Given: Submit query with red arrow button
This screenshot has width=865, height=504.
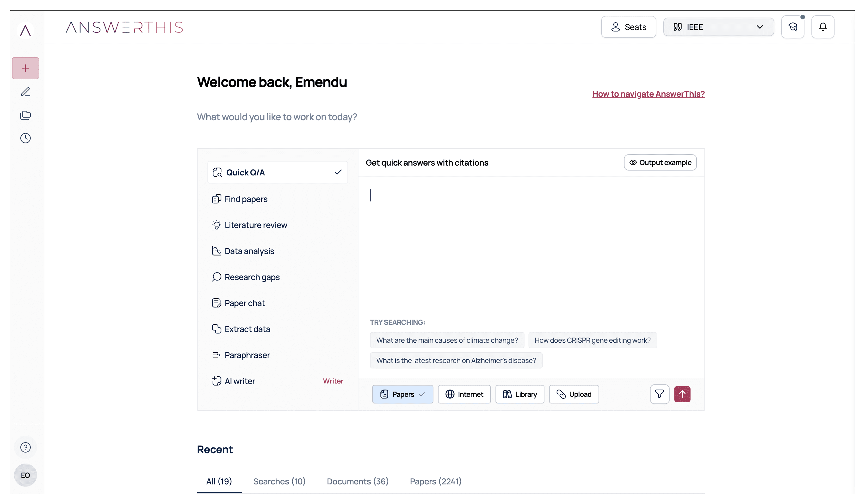Looking at the screenshot, I should pos(682,394).
